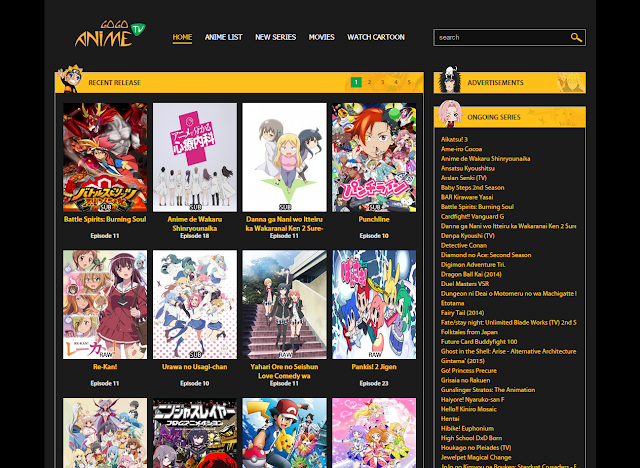
Task: Select page 1 of recent releases
Action: (x=356, y=82)
